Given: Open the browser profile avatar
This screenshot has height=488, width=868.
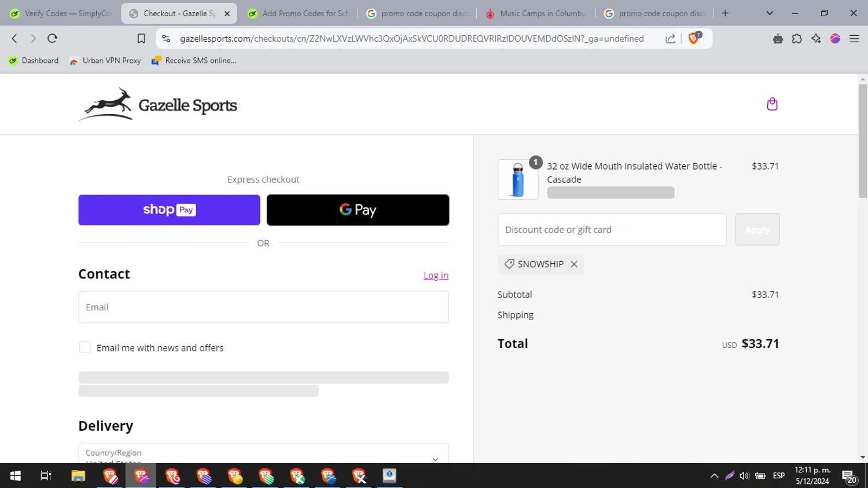Looking at the screenshot, I should click(x=835, y=38).
